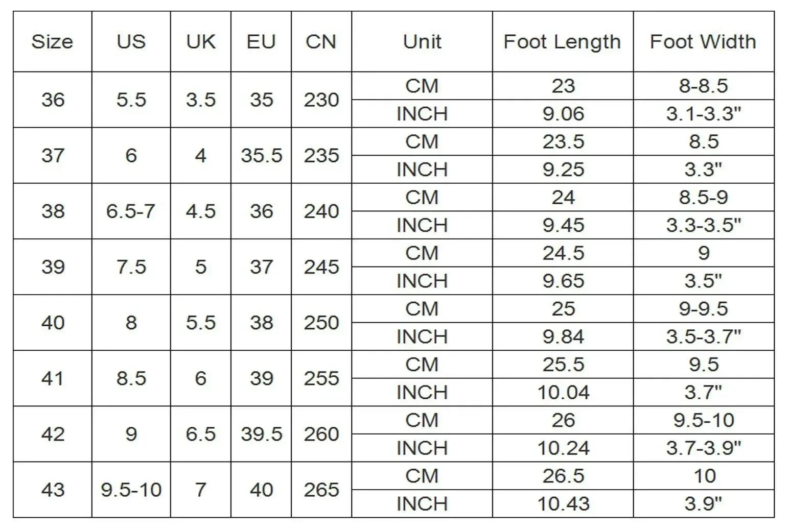Click the size 43 row label

click(53, 490)
